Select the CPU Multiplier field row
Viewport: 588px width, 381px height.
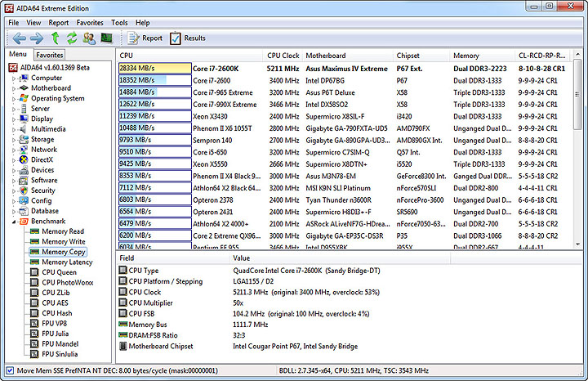click(283, 303)
